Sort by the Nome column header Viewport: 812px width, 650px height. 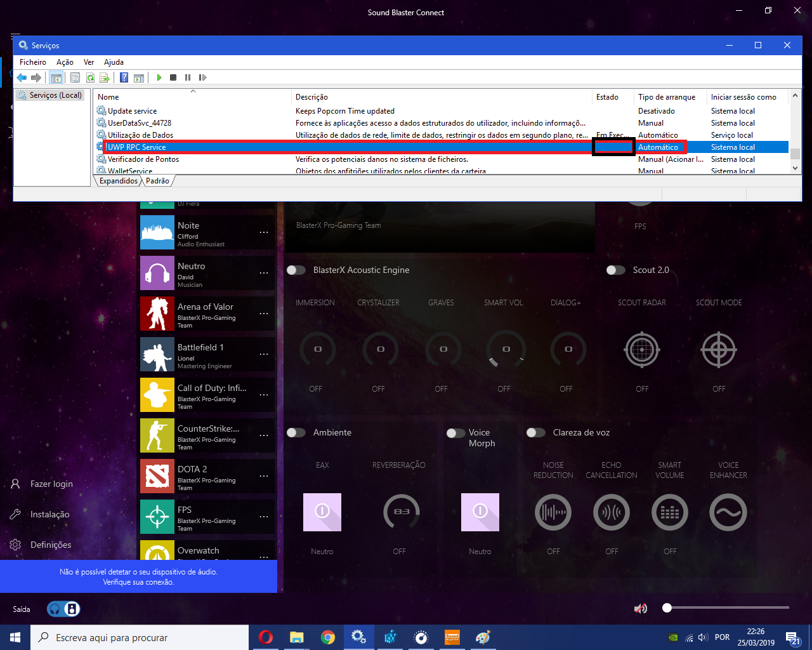[x=192, y=97]
